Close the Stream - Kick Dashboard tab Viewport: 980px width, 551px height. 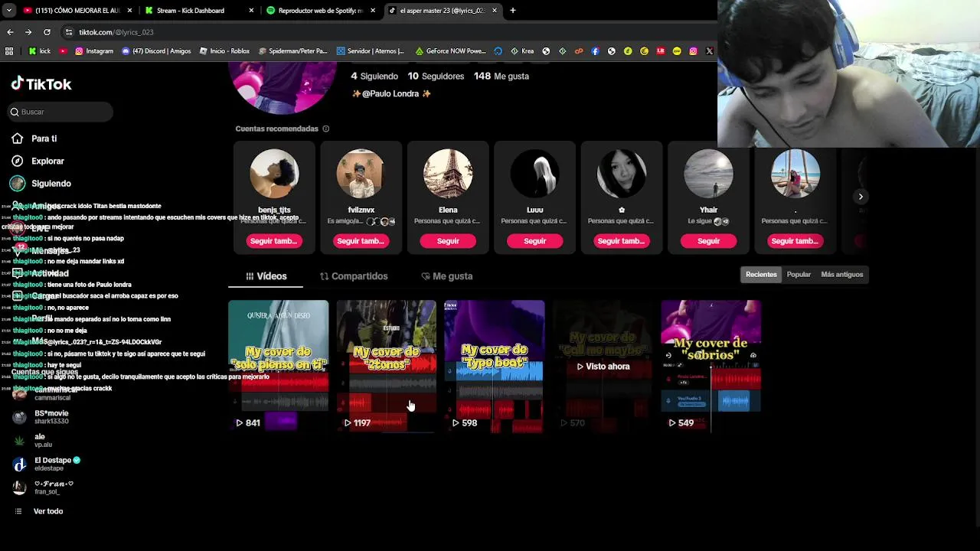251,11
